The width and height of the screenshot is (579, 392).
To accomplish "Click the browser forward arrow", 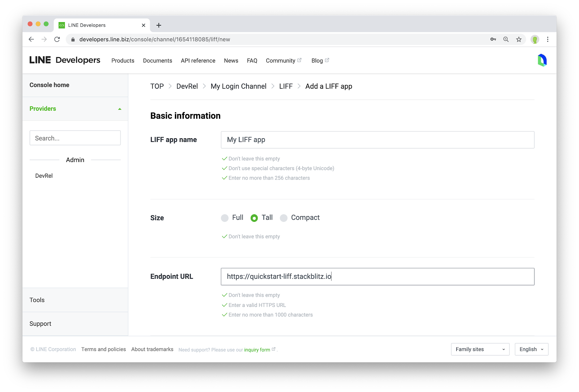I will click(44, 39).
